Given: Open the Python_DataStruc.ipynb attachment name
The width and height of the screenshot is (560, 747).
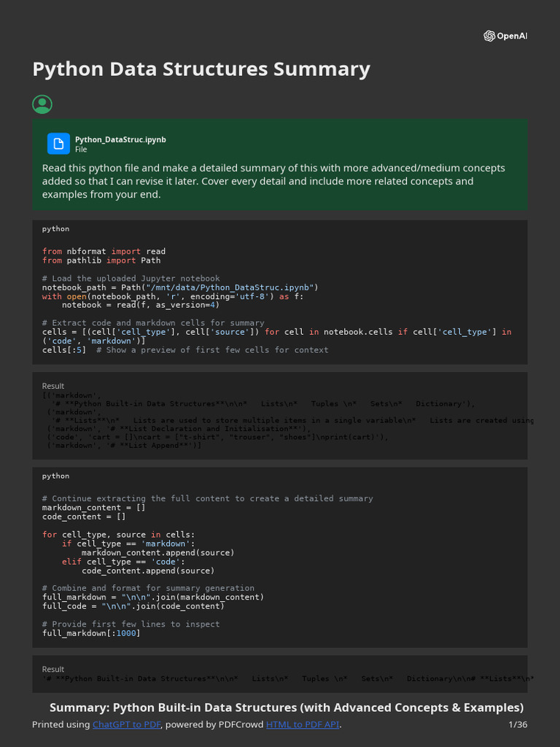Looking at the screenshot, I should pyautogui.click(x=120, y=139).
